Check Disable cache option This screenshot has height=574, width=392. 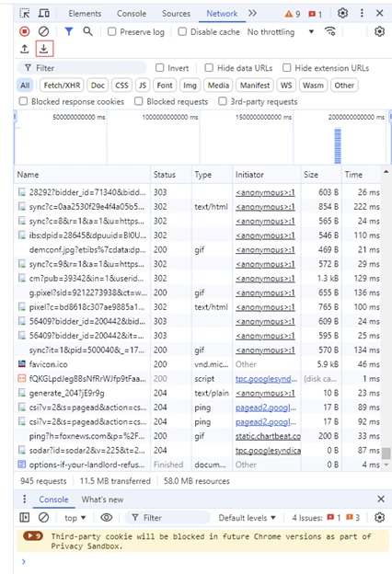click(182, 32)
